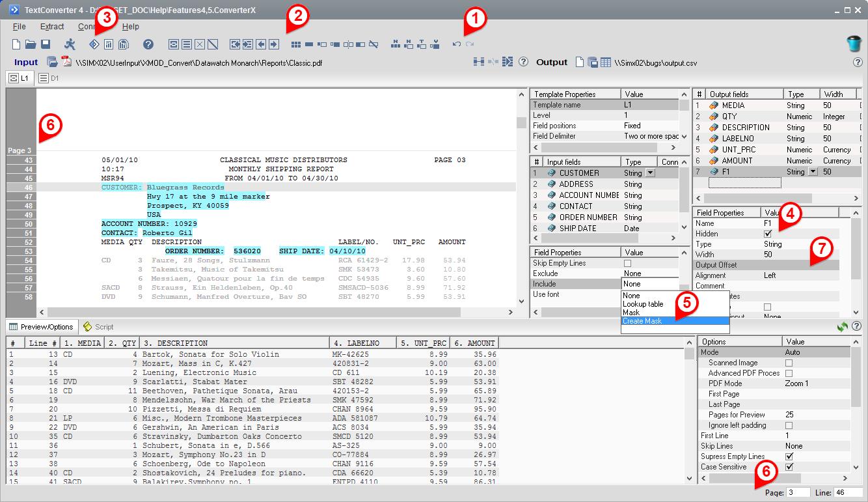This screenshot has width=868, height=502.
Task: Click the Field Delimiter value cell
Action: point(651,136)
